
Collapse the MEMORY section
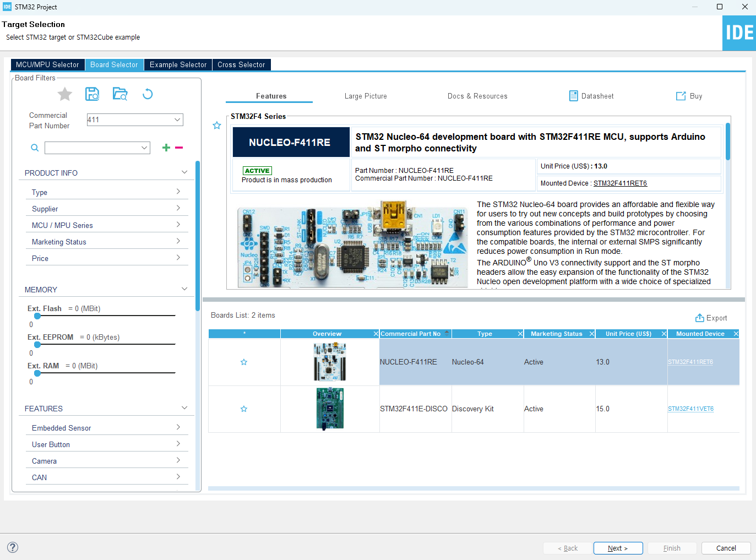click(184, 289)
